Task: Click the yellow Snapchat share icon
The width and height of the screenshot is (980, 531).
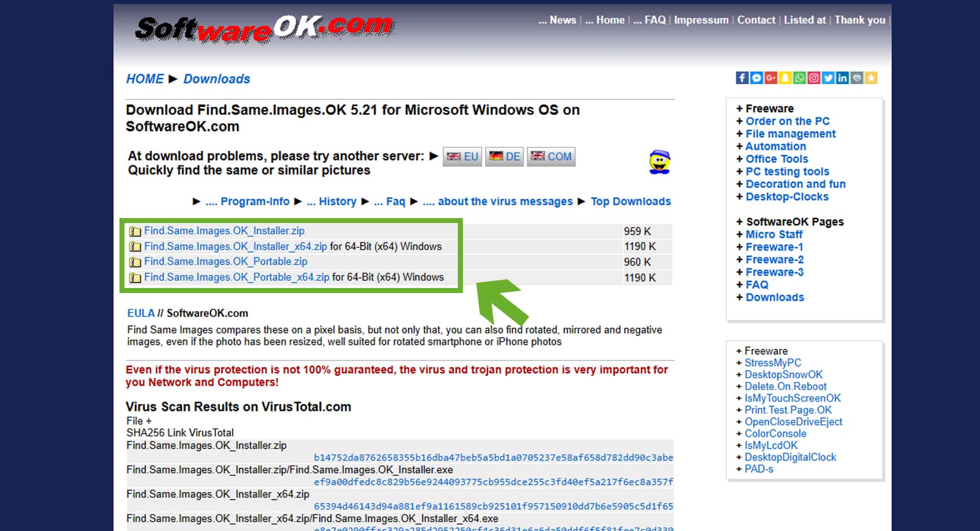Action: [x=785, y=78]
